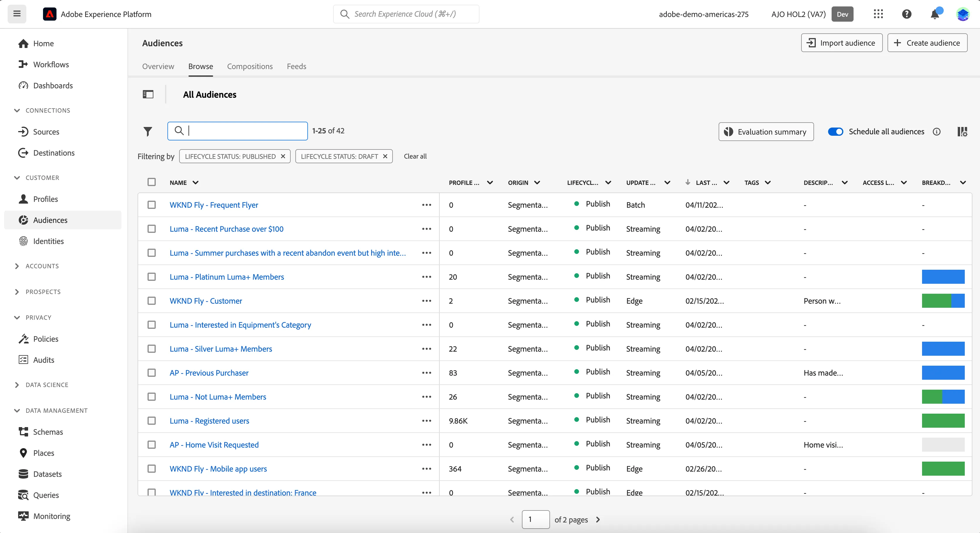Open the notifications bell
This screenshot has width=980, height=533.
click(x=935, y=14)
